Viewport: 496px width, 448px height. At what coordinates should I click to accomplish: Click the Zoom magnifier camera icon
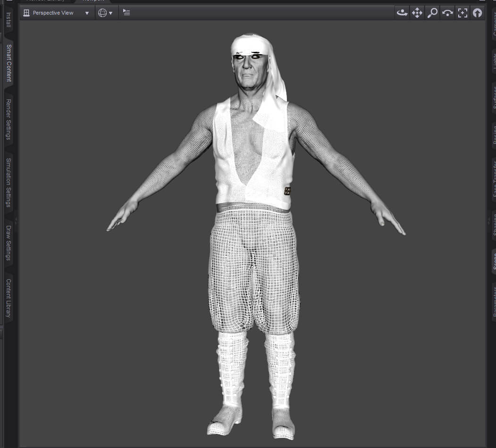point(432,13)
